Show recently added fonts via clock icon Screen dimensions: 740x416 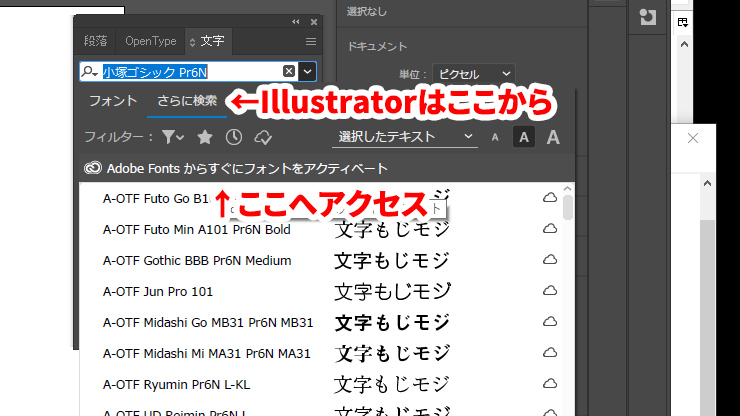tap(234, 137)
